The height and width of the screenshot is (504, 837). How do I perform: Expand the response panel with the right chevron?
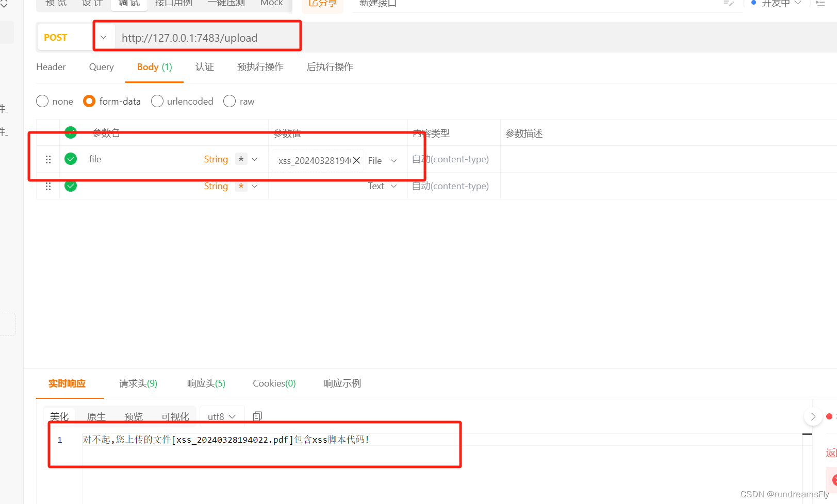[x=813, y=416]
